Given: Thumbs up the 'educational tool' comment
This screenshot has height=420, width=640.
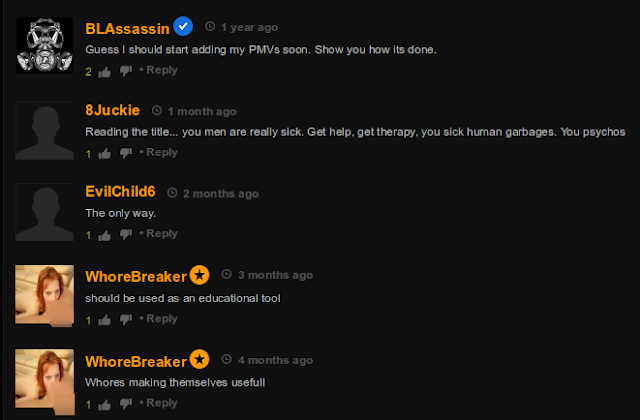Looking at the screenshot, I should pos(104,320).
